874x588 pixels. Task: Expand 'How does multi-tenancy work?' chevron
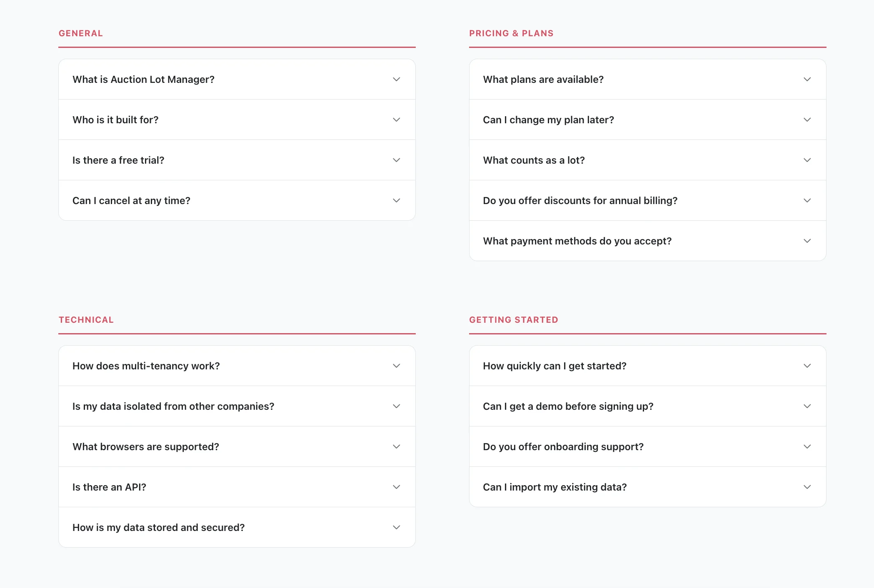pyautogui.click(x=396, y=366)
